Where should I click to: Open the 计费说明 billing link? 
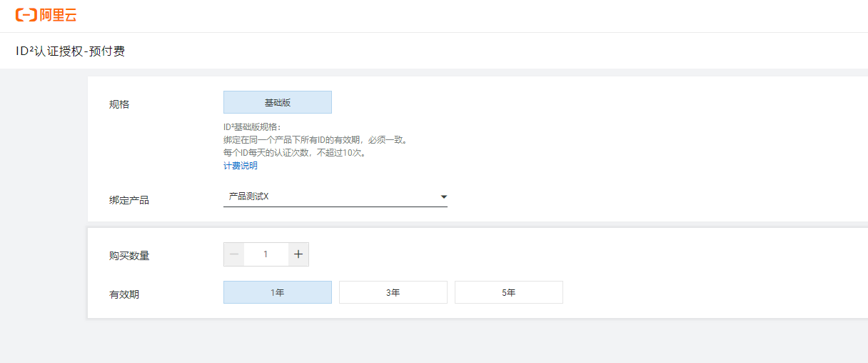tap(241, 166)
